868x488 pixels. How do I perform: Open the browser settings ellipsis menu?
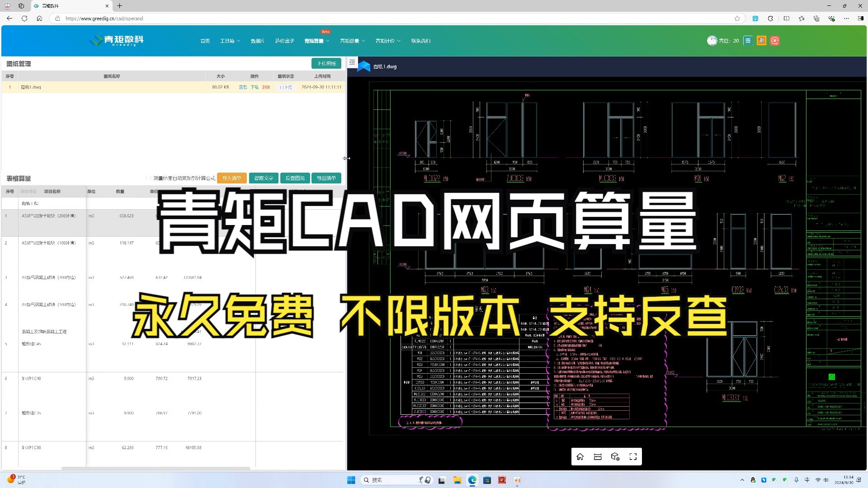[846, 19]
